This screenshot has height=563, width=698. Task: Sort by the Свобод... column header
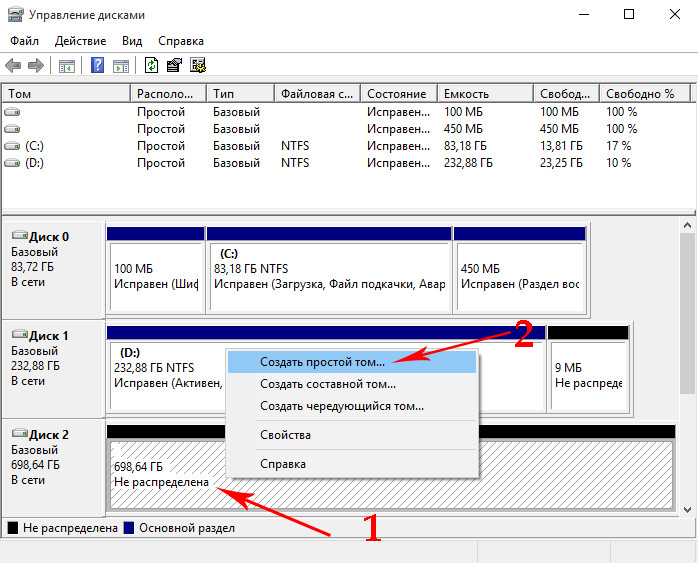point(567,94)
